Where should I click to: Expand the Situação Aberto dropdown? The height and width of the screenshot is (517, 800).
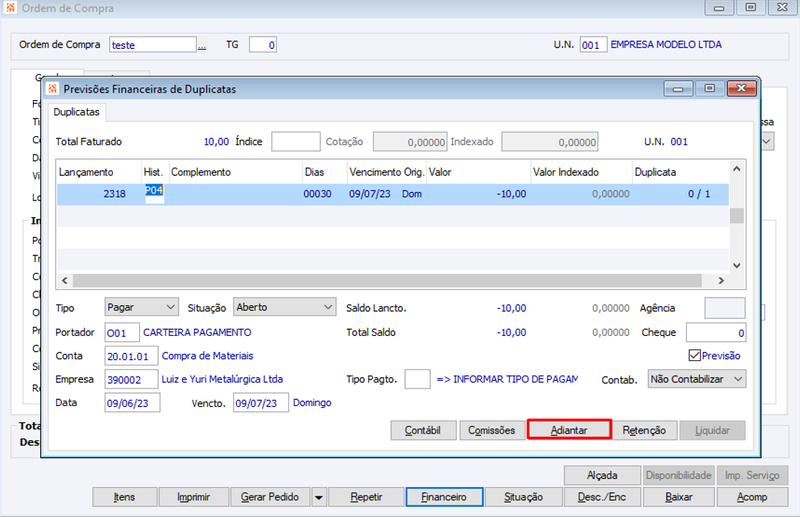point(328,307)
